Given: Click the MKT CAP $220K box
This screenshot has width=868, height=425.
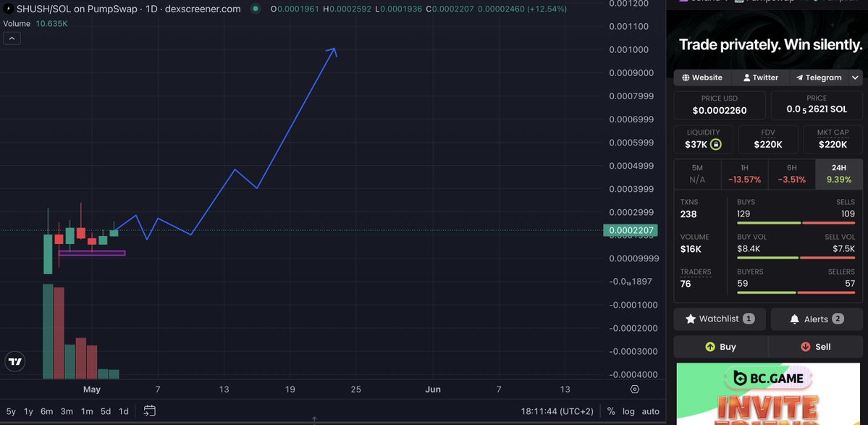Looking at the screenshot, I should [x=833, y=139].
